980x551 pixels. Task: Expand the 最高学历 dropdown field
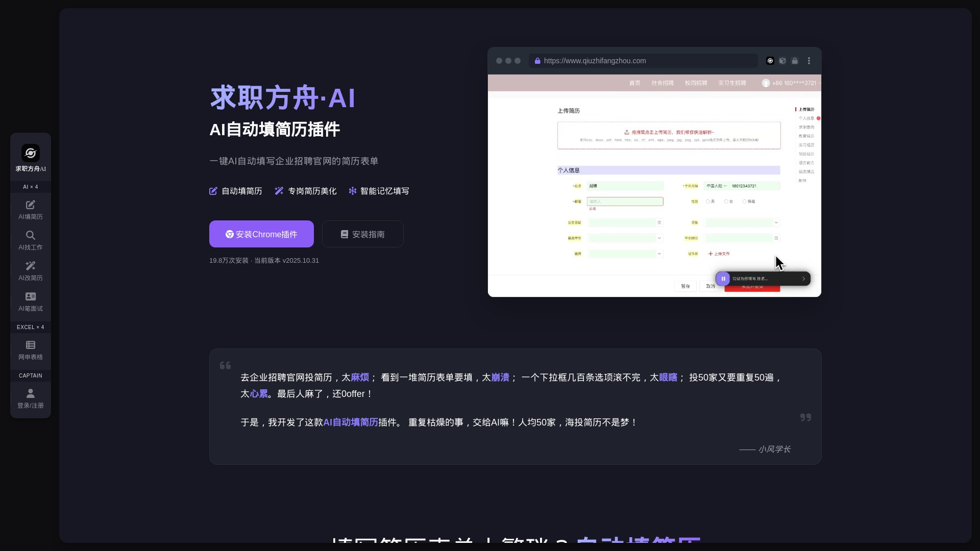click(625, 238)
